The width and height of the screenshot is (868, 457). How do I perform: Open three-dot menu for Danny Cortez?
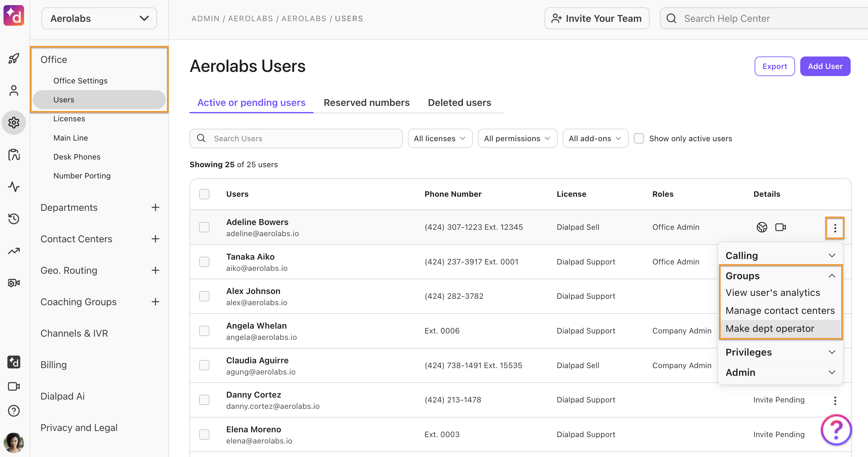point(835,401)
